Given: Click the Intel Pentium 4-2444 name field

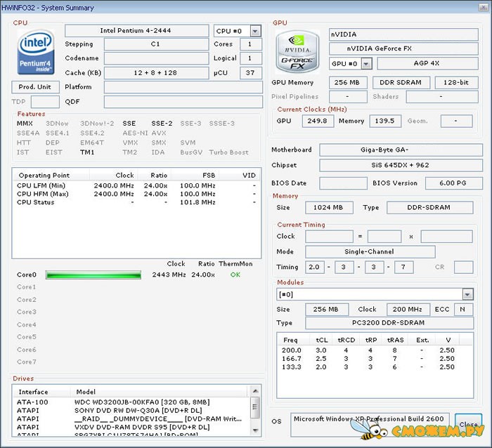Looking at the screenshot, I should (137, 31).
